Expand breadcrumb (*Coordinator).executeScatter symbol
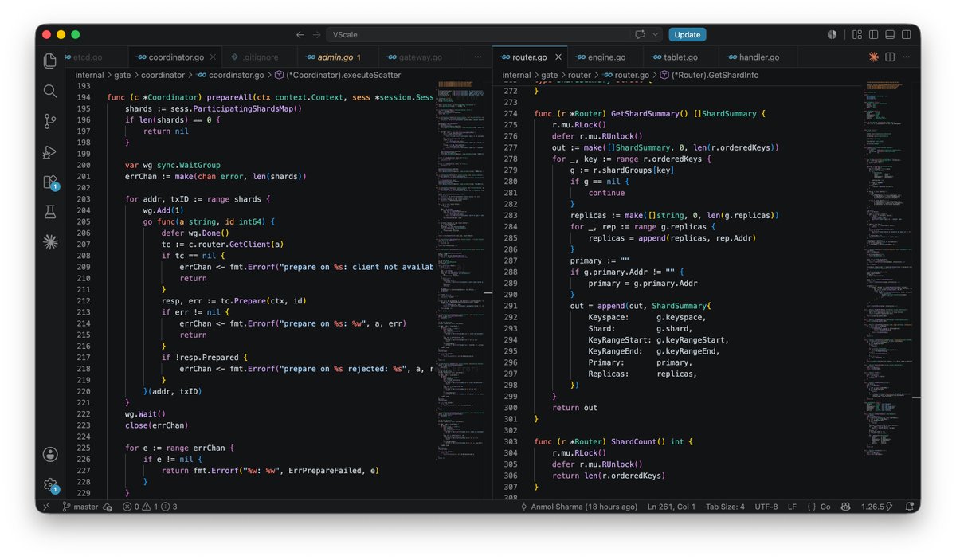Screen dimensions: 956x560 pos(336,75)
